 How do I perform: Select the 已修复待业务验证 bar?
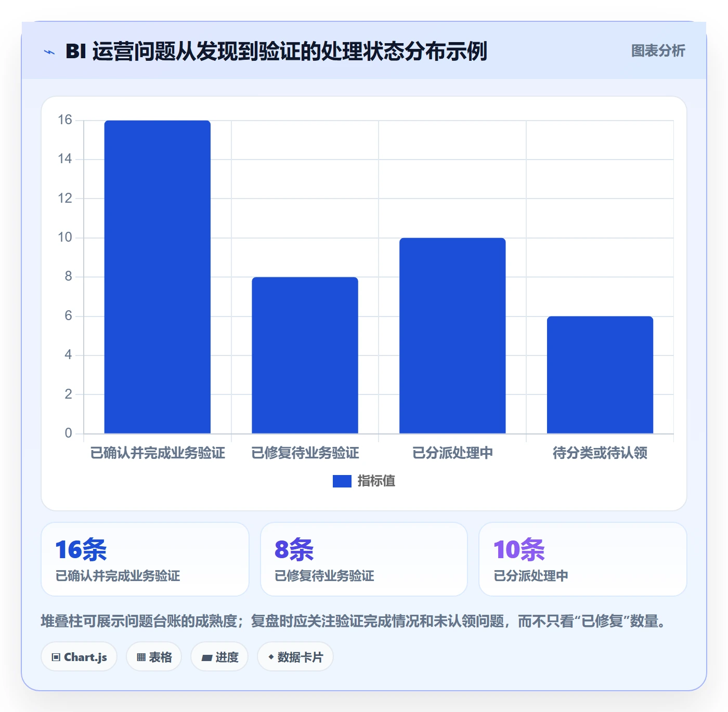[x=305, y=355]
